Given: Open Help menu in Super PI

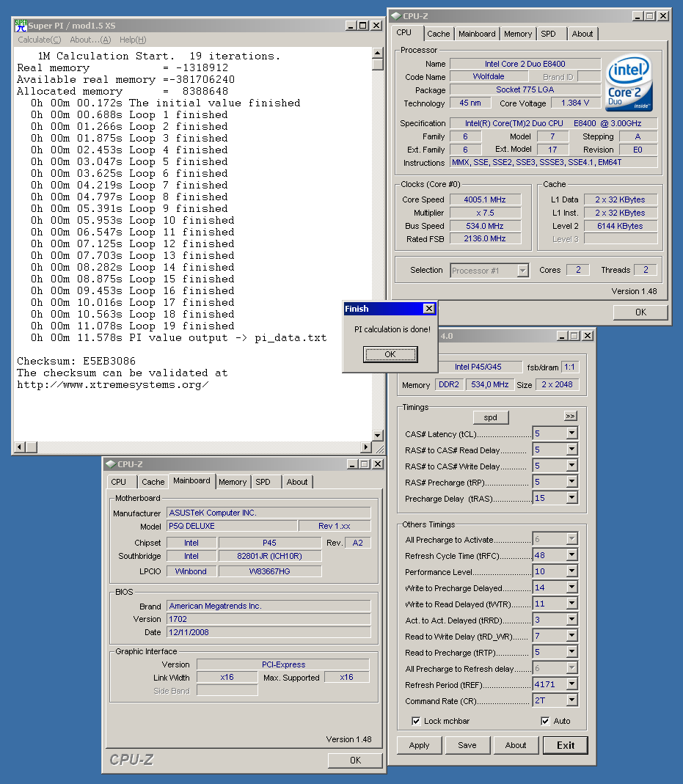Looking at the screenshot, I should [x=133, y=40].
